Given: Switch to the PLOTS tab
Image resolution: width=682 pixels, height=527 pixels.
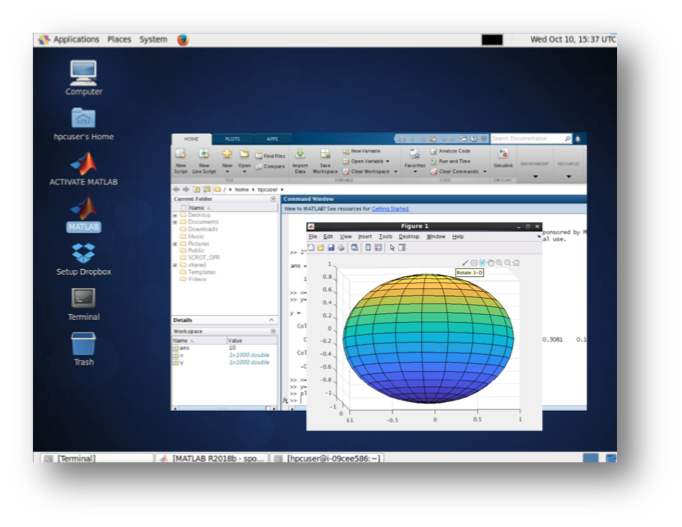Looking at the screenshot, I should pyautogui.click(x=232, y=139).
